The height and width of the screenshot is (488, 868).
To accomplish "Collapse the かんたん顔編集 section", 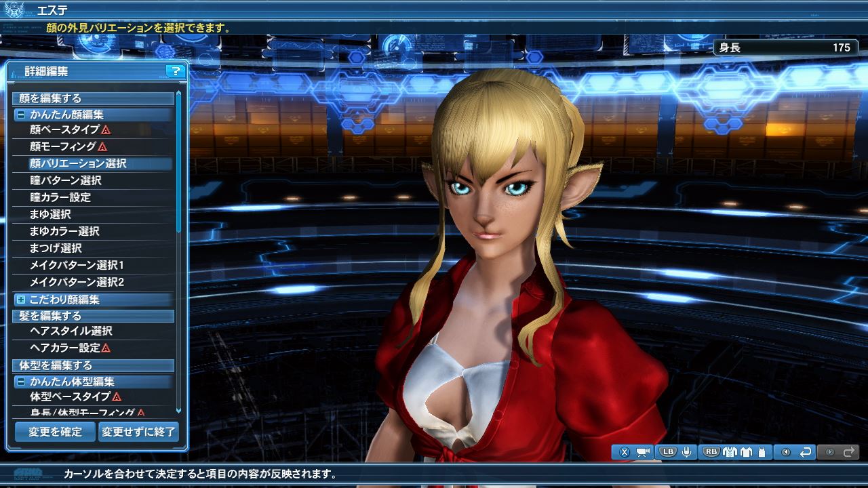I will [20, 115].
